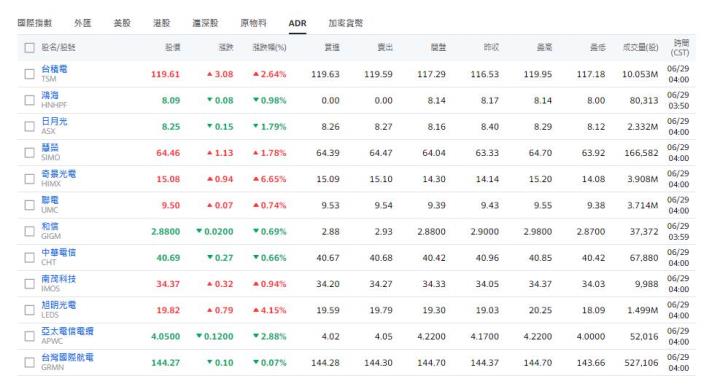Viewport: 720px width, 389px height.
Task: Click the ASX volume 2.332M
Action: tap(643, 126)
